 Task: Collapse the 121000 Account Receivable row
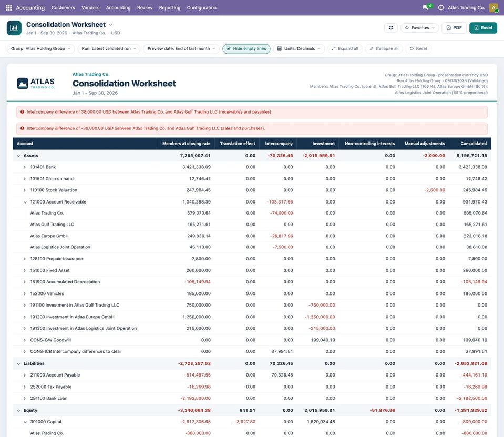click(25, 202)
